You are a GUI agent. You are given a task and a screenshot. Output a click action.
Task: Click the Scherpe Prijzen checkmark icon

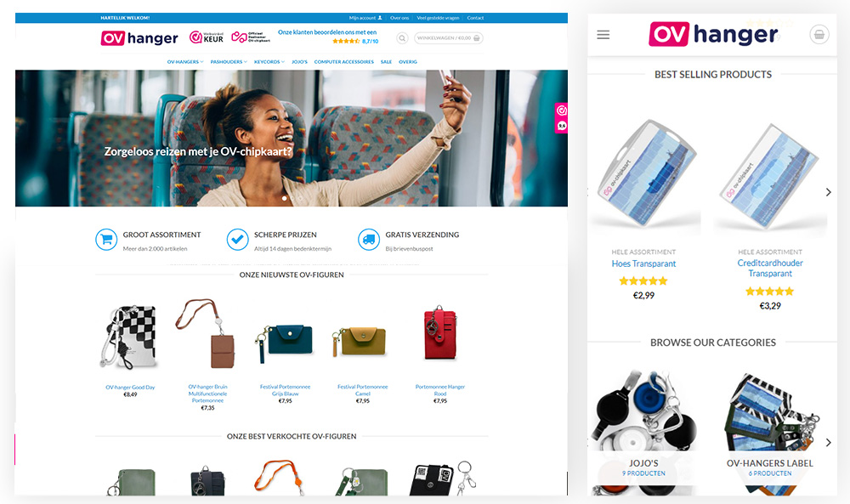[x=237, y=240]
